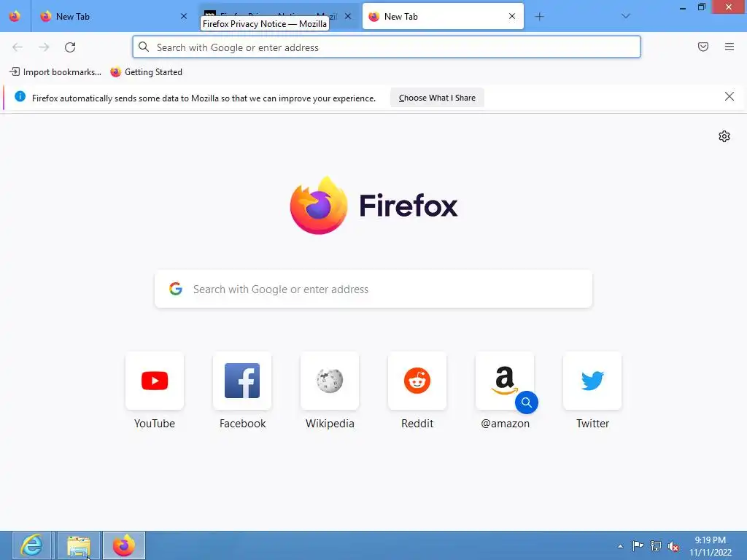Open a new tab with plus button
This screenshot has height=560, width=747.
pos(539,17)
